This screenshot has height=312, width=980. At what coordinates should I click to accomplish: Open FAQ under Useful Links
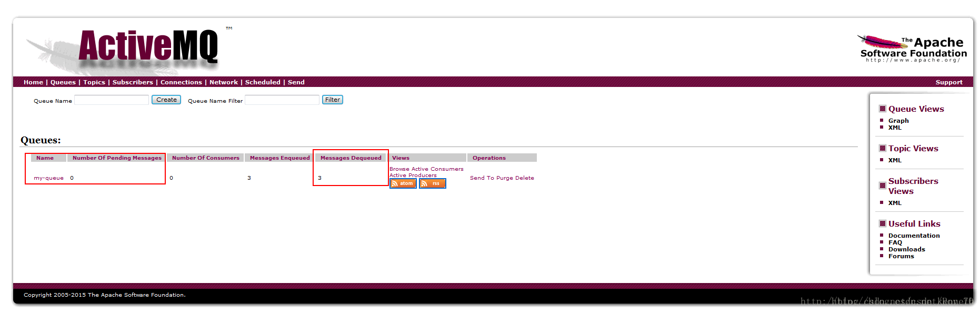click(x=895, y=242)
